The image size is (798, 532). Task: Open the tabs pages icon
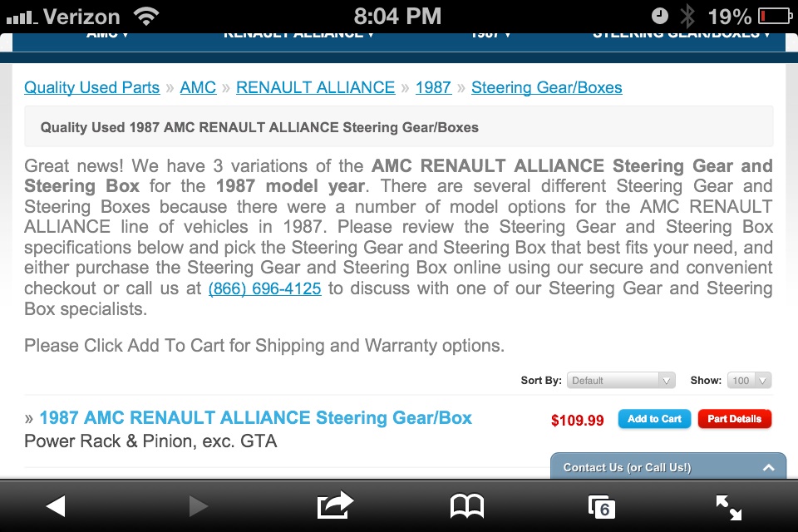602,507
